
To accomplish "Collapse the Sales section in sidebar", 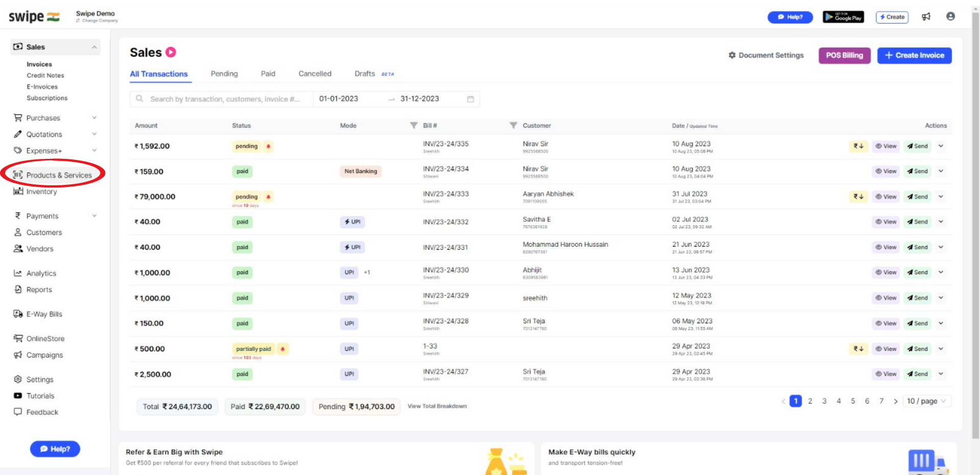I will [94, 46].
